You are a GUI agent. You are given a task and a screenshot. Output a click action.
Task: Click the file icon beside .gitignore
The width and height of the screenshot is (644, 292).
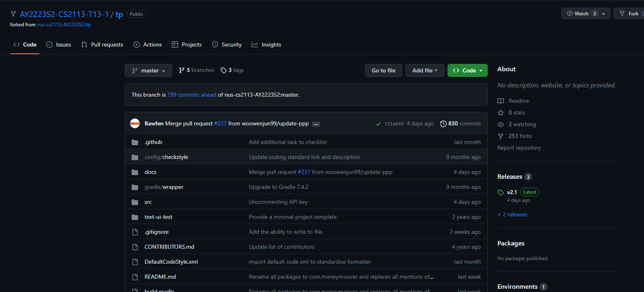[135, 232]
